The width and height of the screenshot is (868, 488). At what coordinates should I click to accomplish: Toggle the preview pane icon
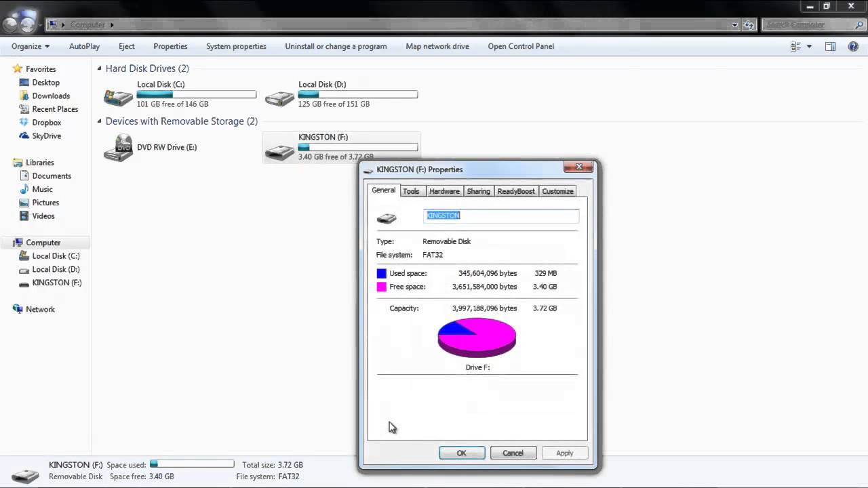coord(830,46)
